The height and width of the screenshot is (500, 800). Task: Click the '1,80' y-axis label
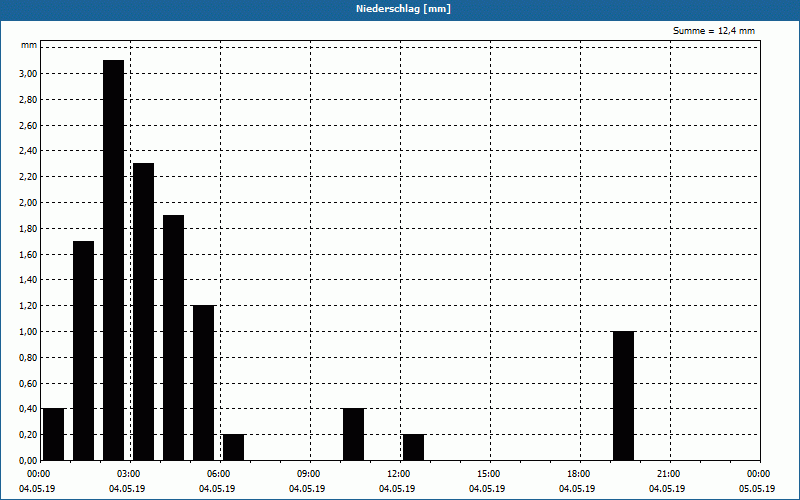[x=28, y=229]
